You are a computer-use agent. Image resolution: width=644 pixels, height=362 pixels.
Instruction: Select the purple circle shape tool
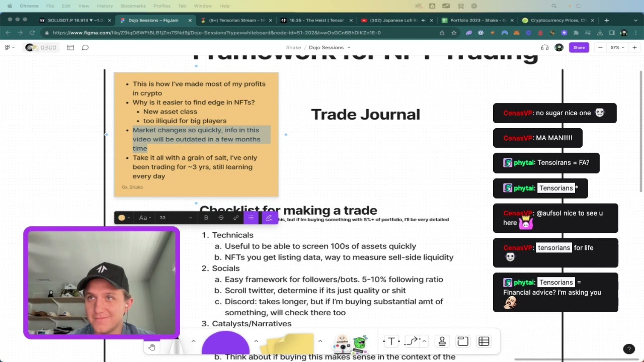(226, 343)
